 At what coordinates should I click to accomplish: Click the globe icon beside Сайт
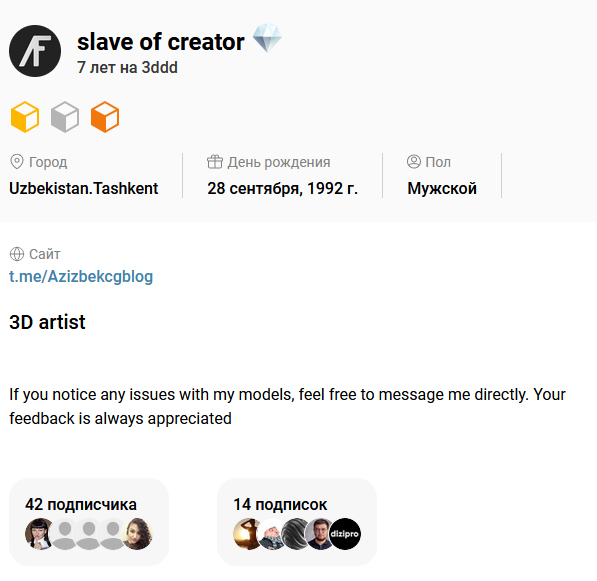coord(17,254)
